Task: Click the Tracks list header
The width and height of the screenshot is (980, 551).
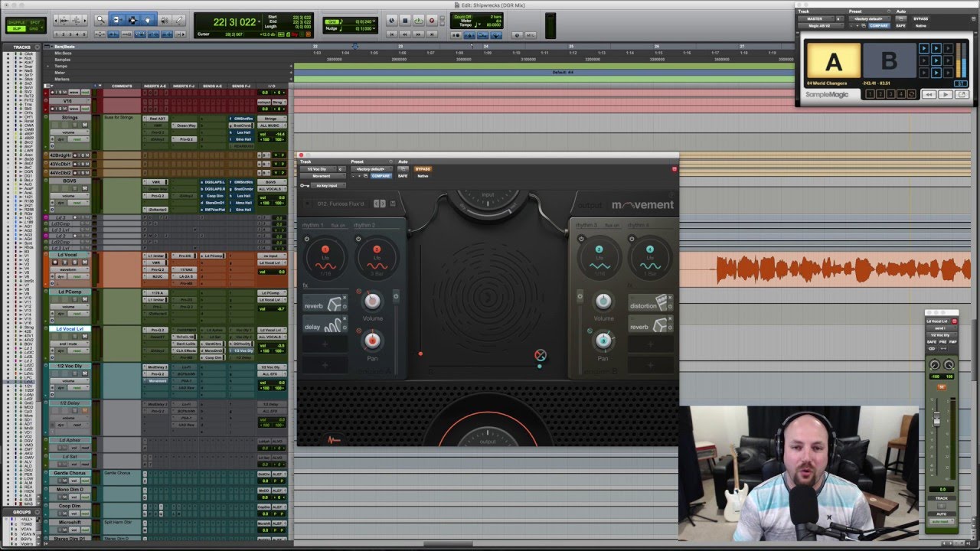Action: [21, 47]
